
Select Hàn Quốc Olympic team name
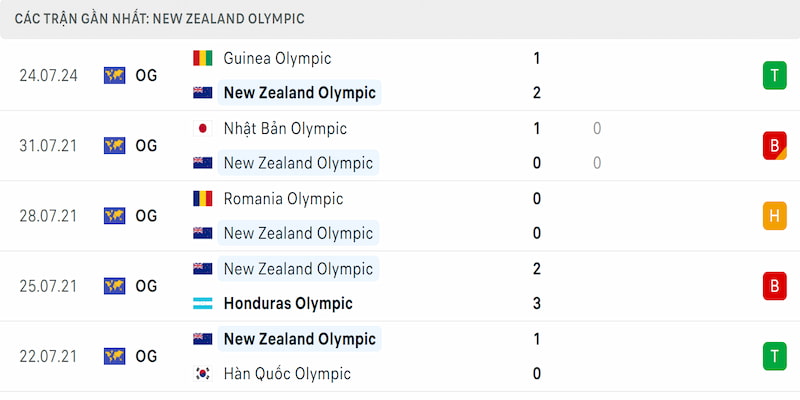pyautogui.click(x=287, y=374)
